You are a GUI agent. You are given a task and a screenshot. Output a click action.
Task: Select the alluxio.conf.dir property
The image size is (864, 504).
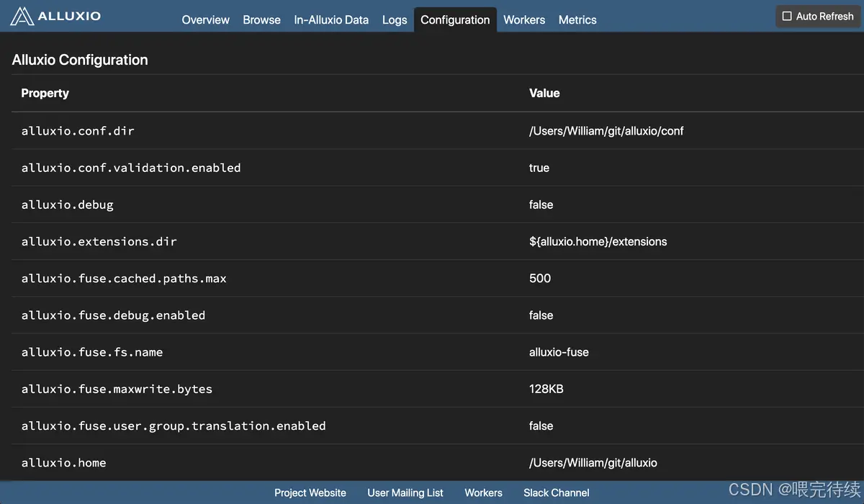(78, 131)
